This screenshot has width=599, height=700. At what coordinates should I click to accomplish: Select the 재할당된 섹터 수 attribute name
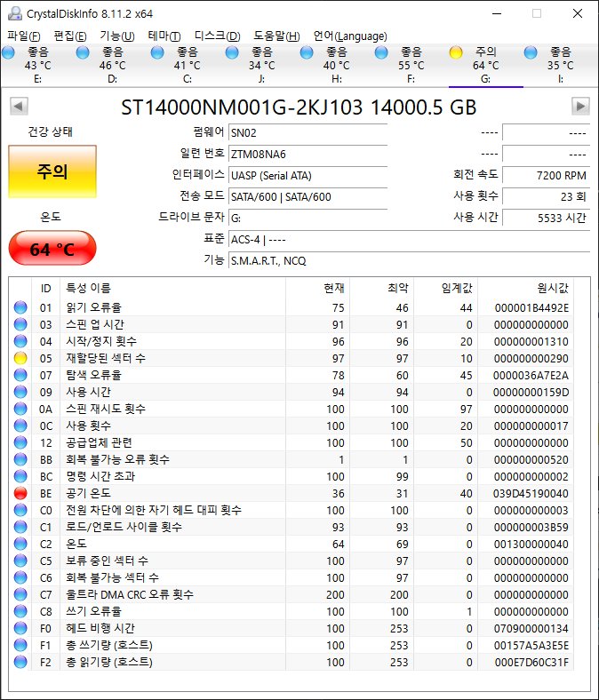tap(106, 358)
